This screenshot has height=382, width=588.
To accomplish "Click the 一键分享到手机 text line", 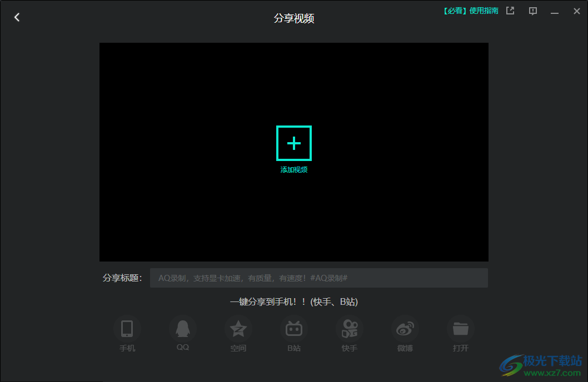I will click(293, 302).
